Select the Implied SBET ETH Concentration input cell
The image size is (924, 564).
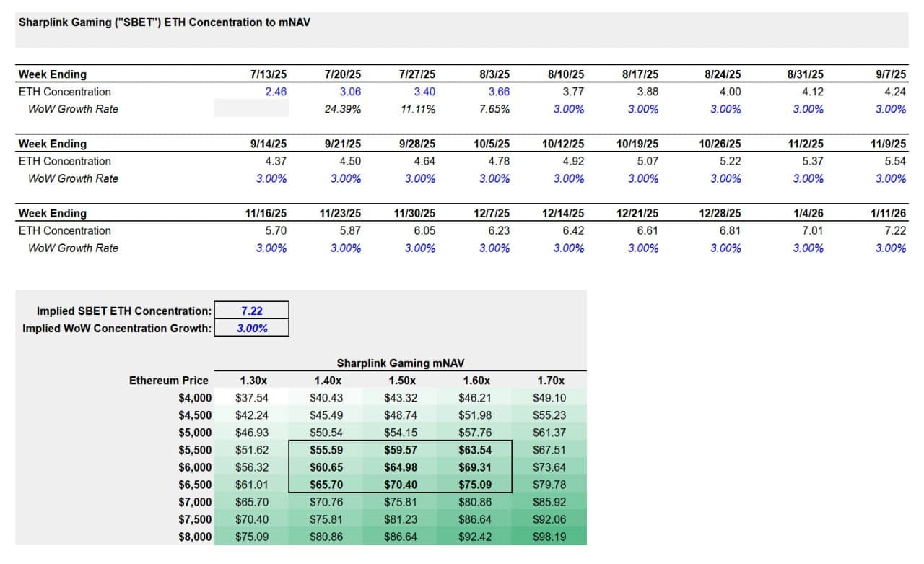[251, 311]
